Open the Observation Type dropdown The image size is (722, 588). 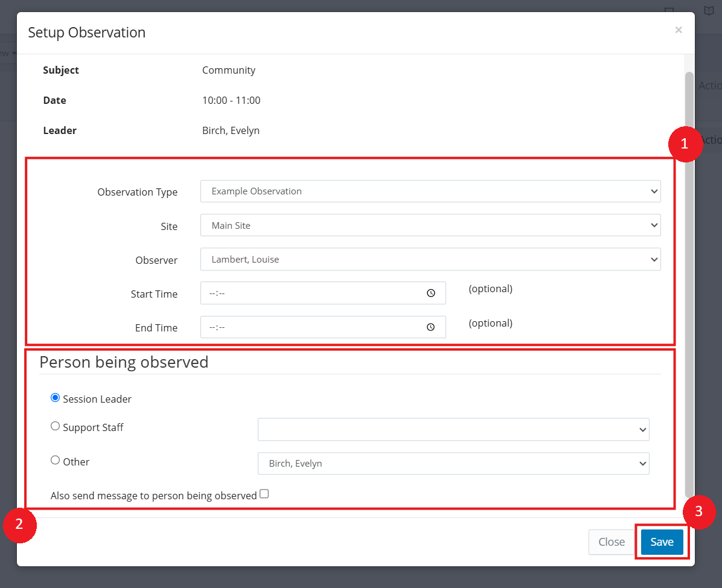(x=430, y=191)
